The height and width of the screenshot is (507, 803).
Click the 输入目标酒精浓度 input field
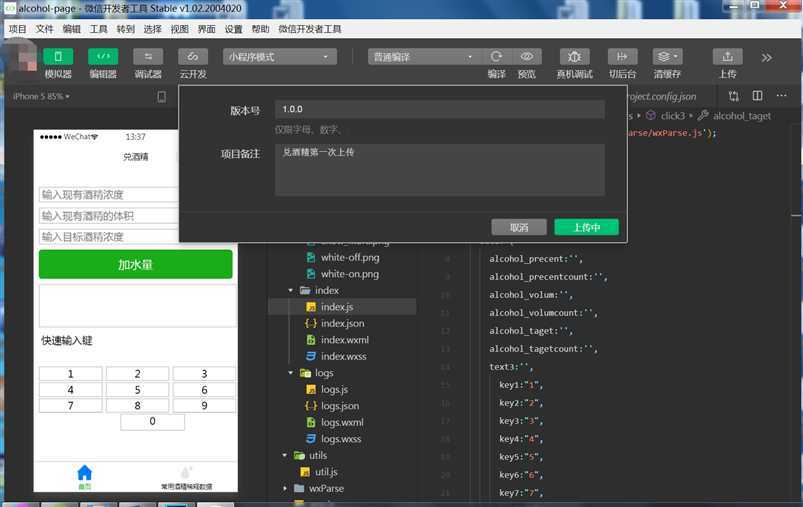109,237
